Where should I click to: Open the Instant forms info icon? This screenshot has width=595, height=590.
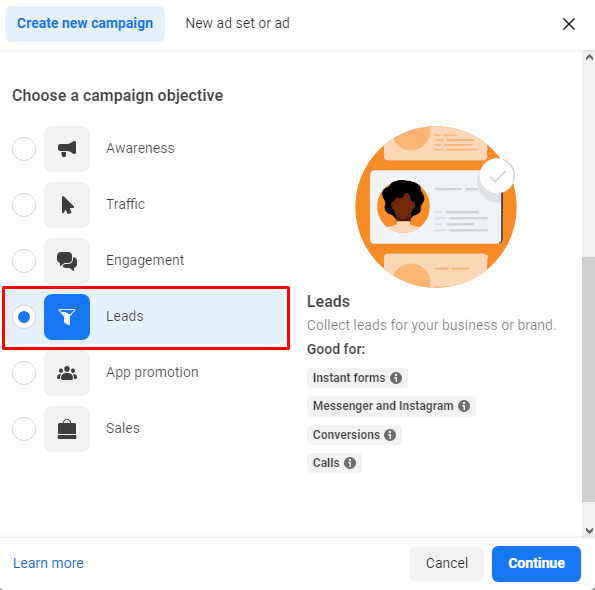(x=396, y=378)
